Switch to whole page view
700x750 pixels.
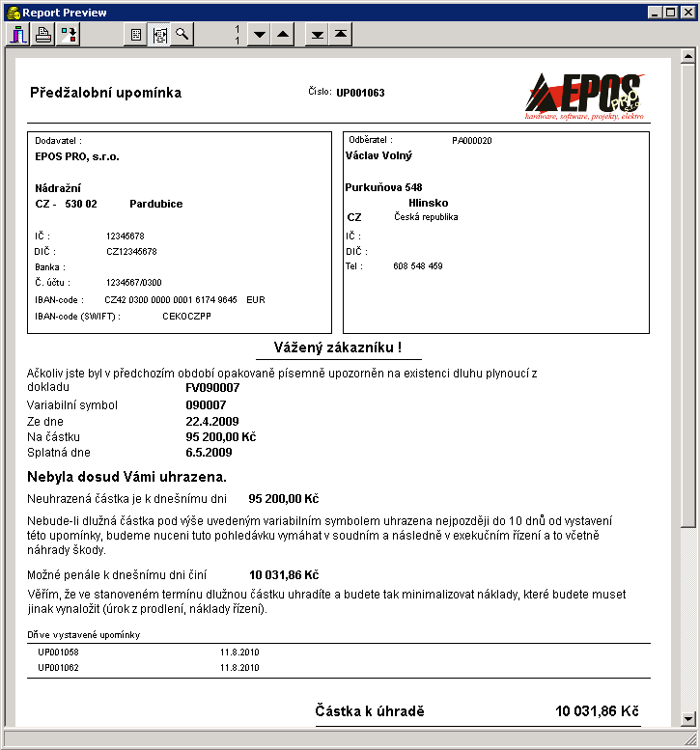point(136,36)
